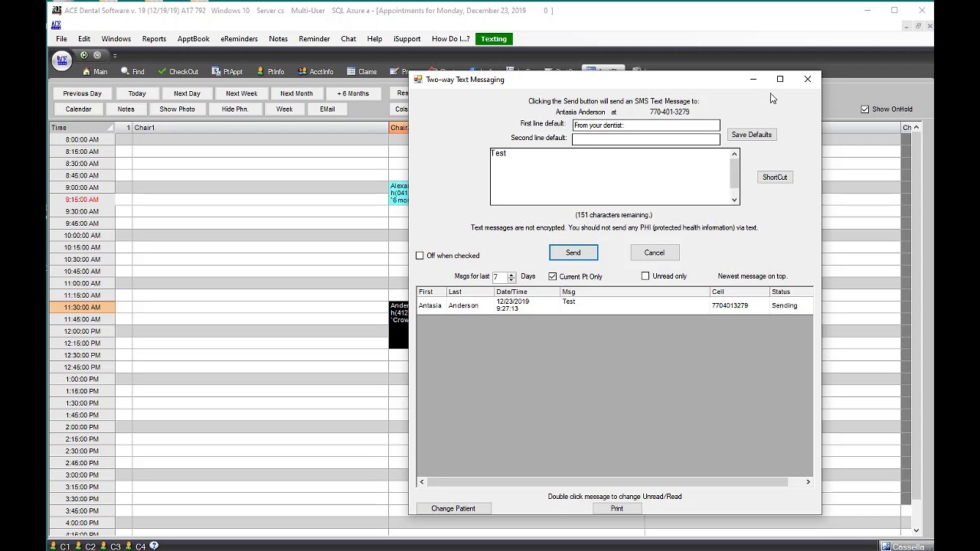Image resolution: width=980 pixels, height=551 pixels.
Task: Open the Main toolbar button
Action: click(x=95, y=72)
